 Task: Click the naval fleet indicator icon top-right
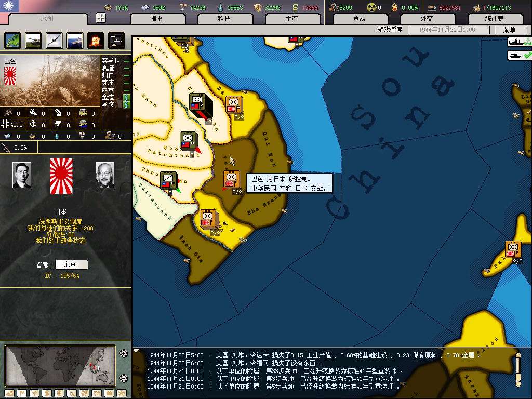pos(520,42)
